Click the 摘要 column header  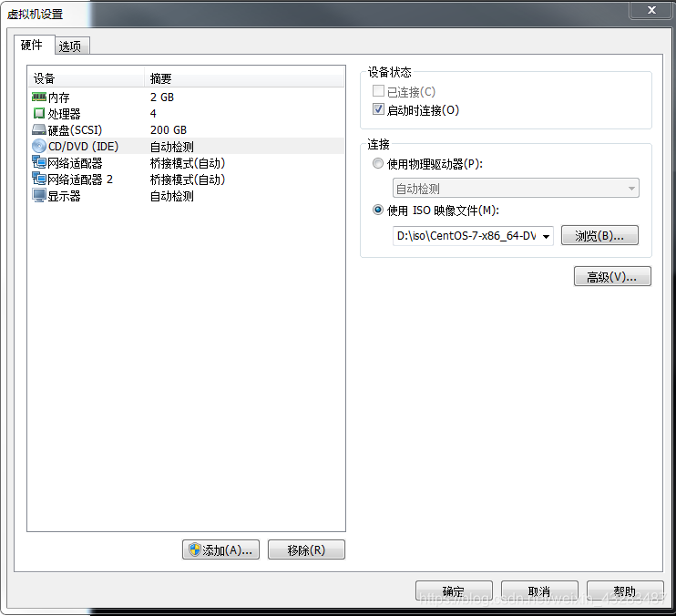(x=244, y=78)
